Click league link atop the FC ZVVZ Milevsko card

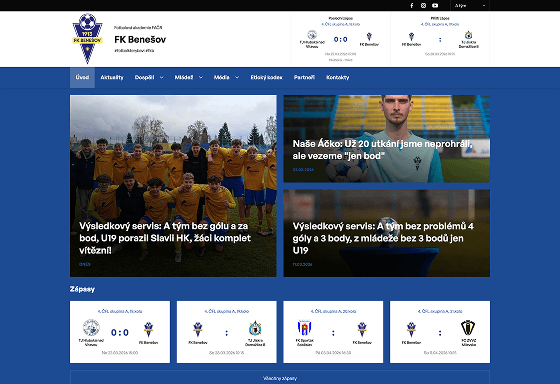coord(440,311)
